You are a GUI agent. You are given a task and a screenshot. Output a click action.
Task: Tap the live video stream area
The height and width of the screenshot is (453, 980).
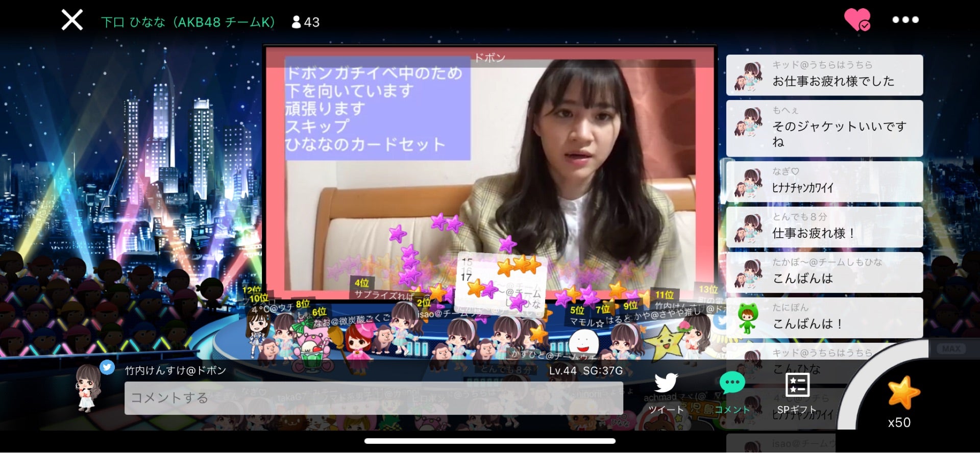(x=490, y=173)
